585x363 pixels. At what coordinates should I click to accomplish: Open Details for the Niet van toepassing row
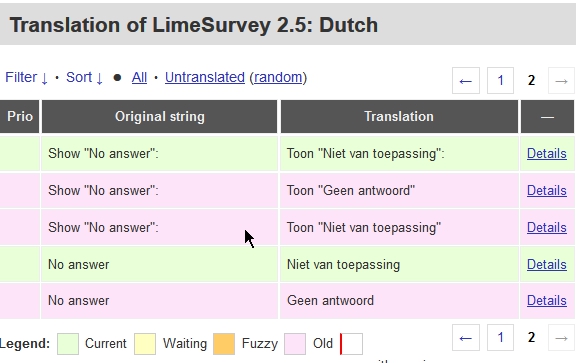click(x=547, y=264)
